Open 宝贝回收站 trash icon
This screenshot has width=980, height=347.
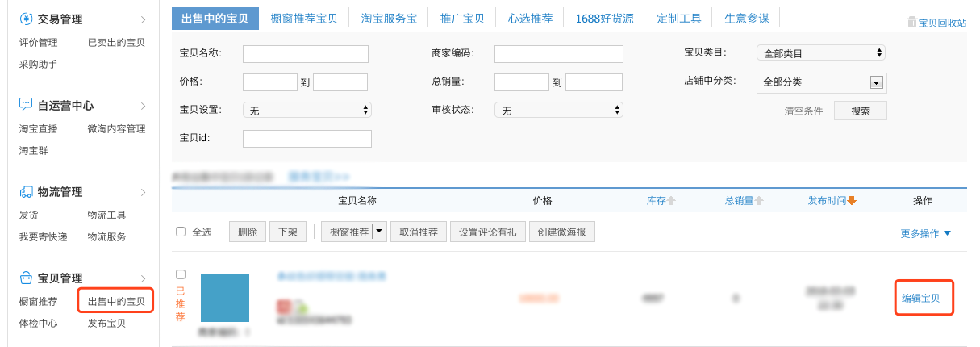tap(912, 23)
